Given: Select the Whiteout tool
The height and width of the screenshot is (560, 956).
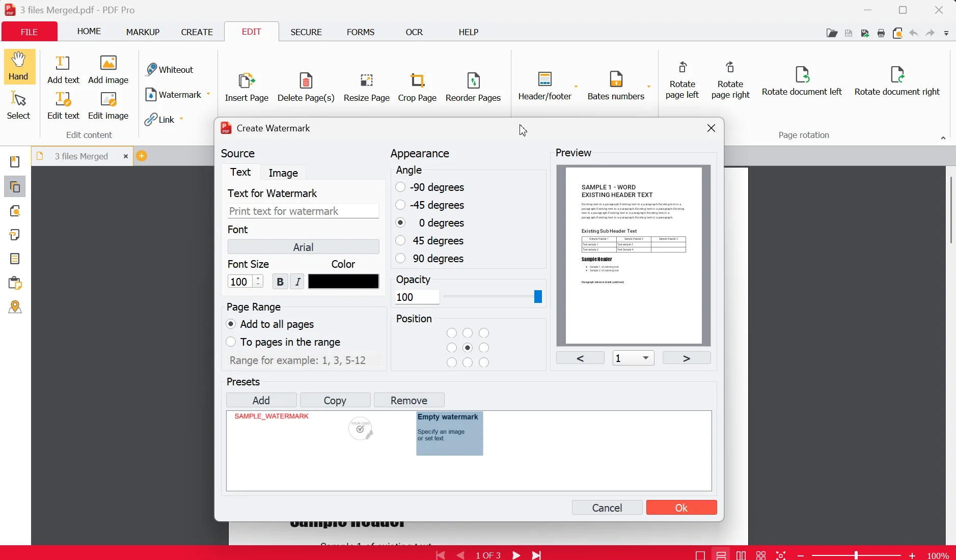Looking at the screenshot, I should pyautogui.click(x=170, y=69).
